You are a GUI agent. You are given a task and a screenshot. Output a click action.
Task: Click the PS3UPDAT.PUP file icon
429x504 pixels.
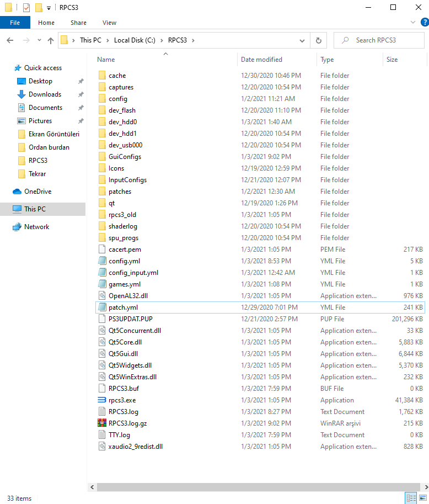click(x=102, y=319)
